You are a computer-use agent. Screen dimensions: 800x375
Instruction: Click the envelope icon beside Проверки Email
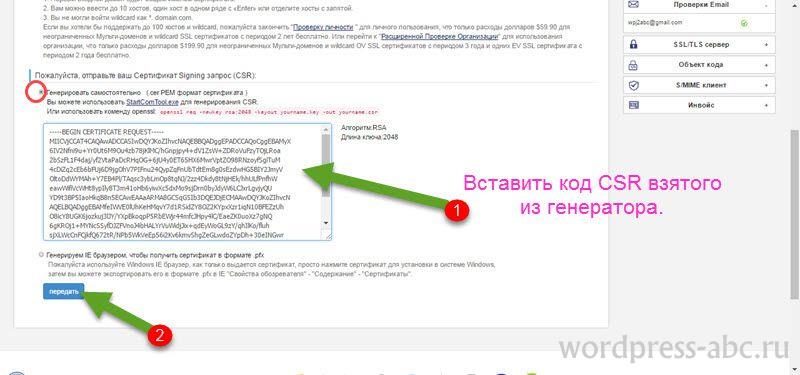634,4
